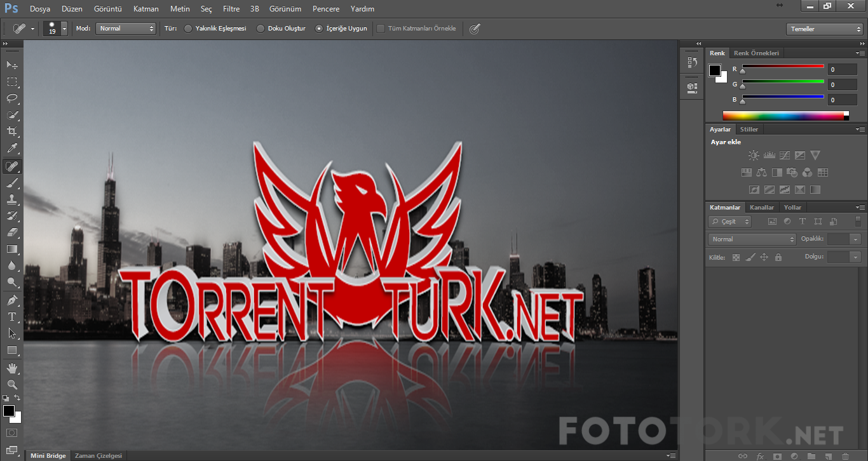Select the Path Selection tool

[x=12, y=333]
